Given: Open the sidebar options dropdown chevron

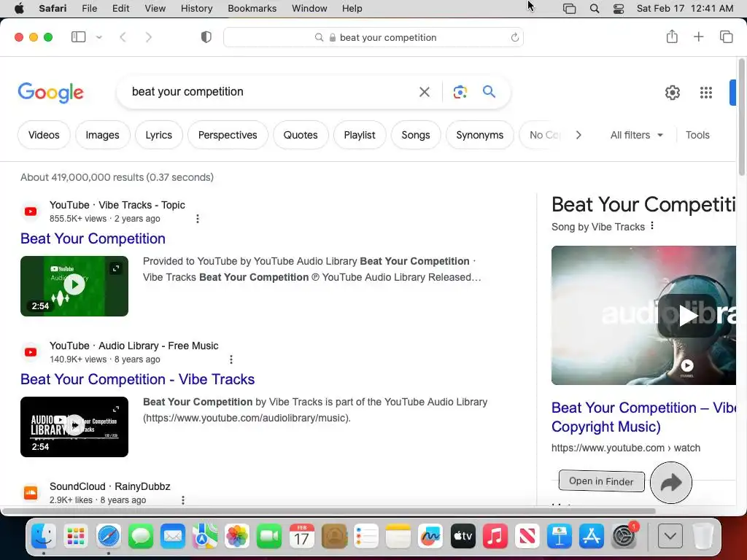Looking at the screenshot, I should [x=99, y=37].
